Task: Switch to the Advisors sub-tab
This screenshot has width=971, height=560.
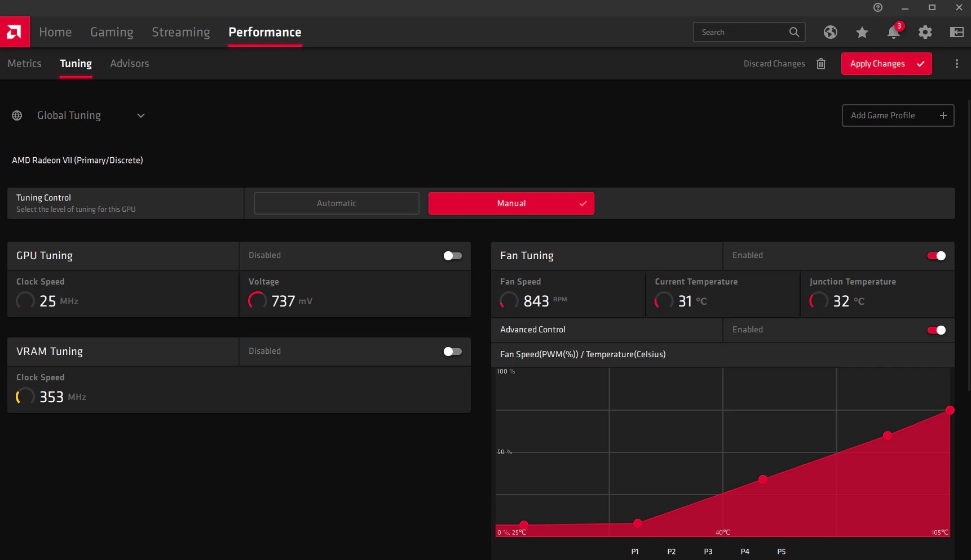Action: [x=130, y=64]
